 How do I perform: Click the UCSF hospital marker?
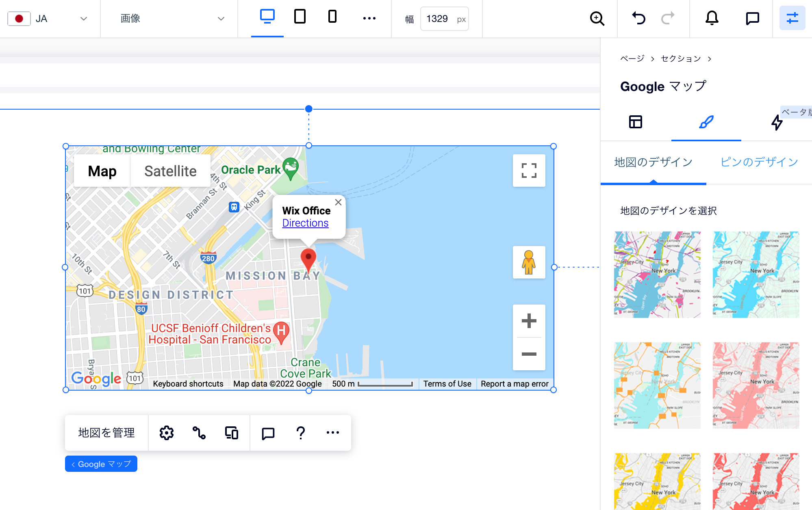click(281, 333)
